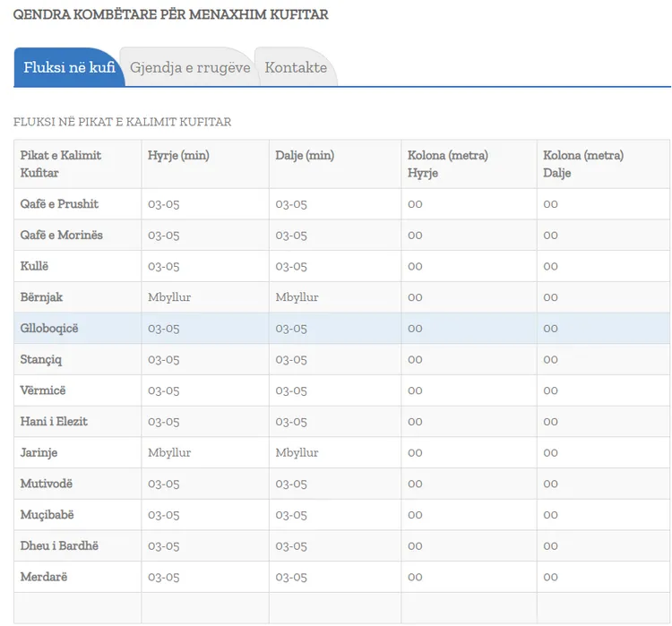Viewport: 672px width, 626px height.
Task: Select the Glloboqicë row name
Action: pos(49,328)
